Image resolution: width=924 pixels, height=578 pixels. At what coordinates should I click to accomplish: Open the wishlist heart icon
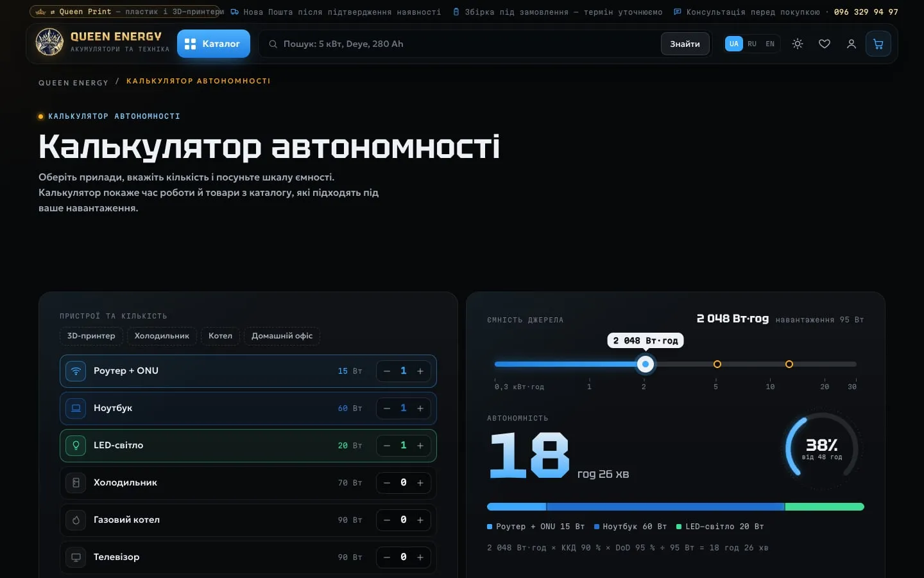pyautogui.click(x=825, y=44)
